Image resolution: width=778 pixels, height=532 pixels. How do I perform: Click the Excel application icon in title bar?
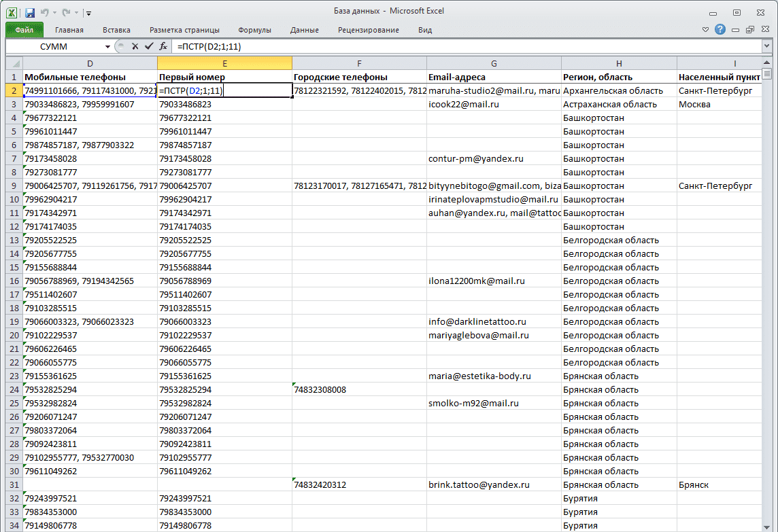coord(12,12)
